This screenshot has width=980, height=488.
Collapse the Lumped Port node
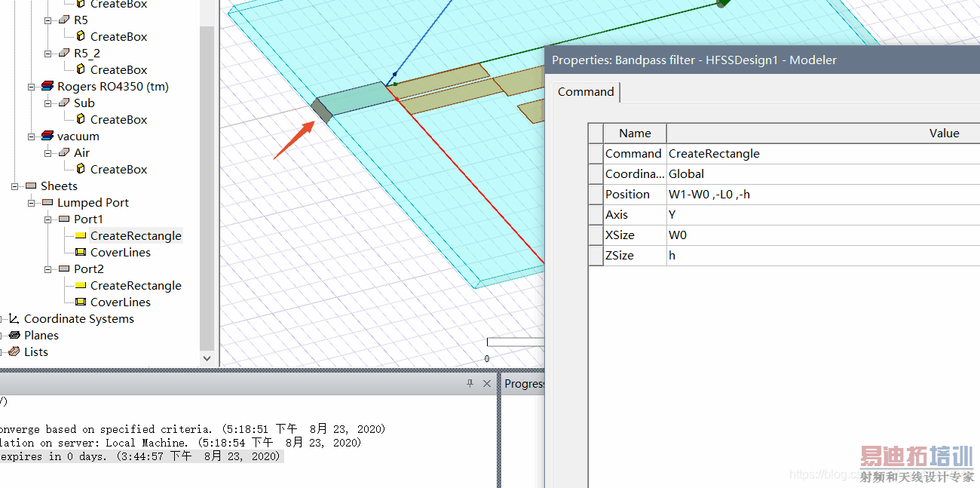click(x=32, y=203)
